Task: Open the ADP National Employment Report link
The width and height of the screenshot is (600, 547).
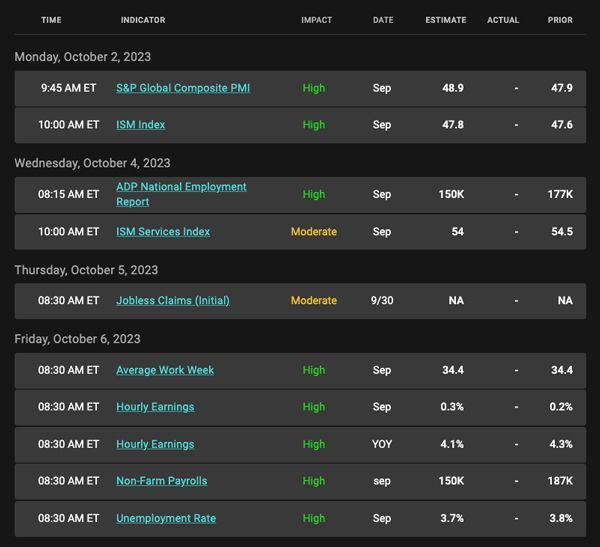Action: pyautogui.click(x=181, y=194)
